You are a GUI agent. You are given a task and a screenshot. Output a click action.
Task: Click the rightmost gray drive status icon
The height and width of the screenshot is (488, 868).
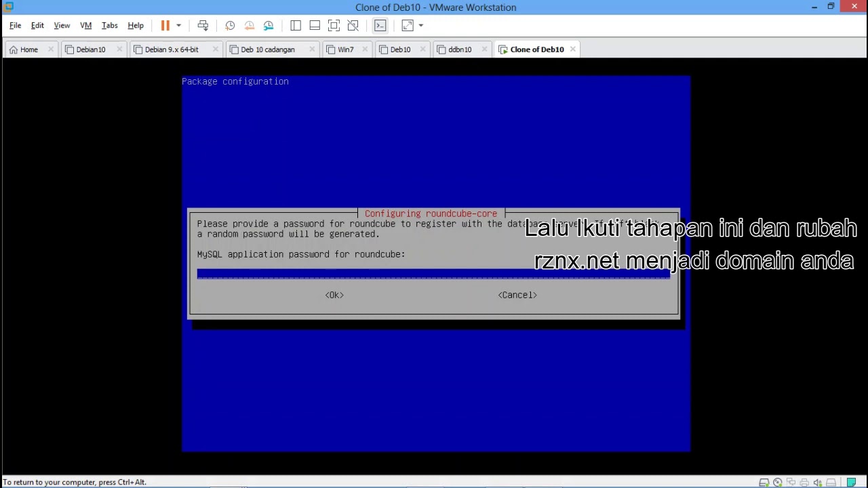click(x=831, y=483)
